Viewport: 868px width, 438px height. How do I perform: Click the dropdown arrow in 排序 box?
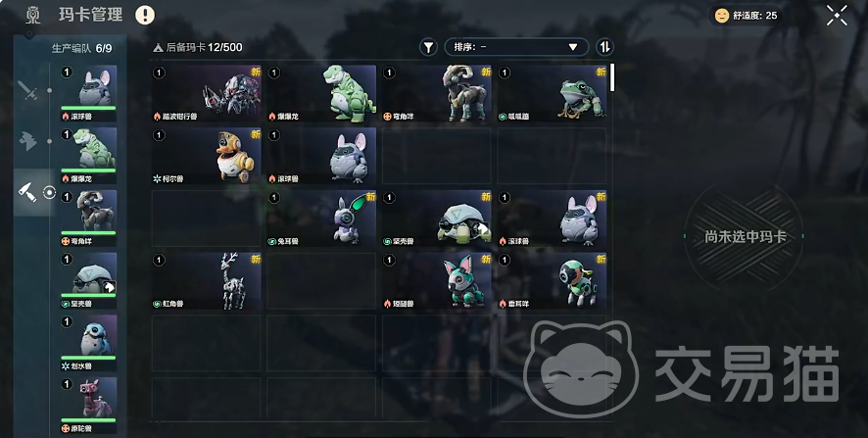coord(573,48)
